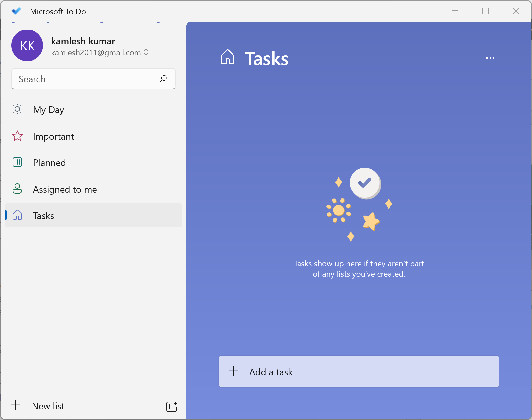
Task: Click the New list plus icon
Action: click(x=16, y=405)
